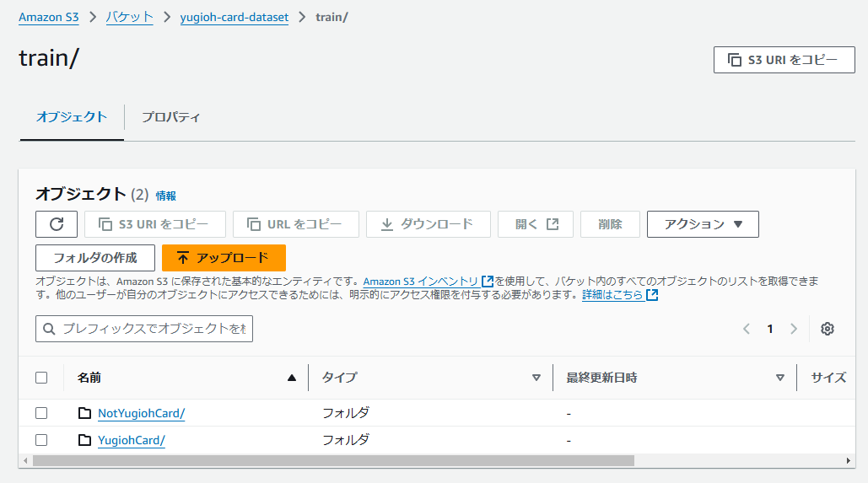Click external link icon after Amazon S3 インベントリ

click(488, 281)
